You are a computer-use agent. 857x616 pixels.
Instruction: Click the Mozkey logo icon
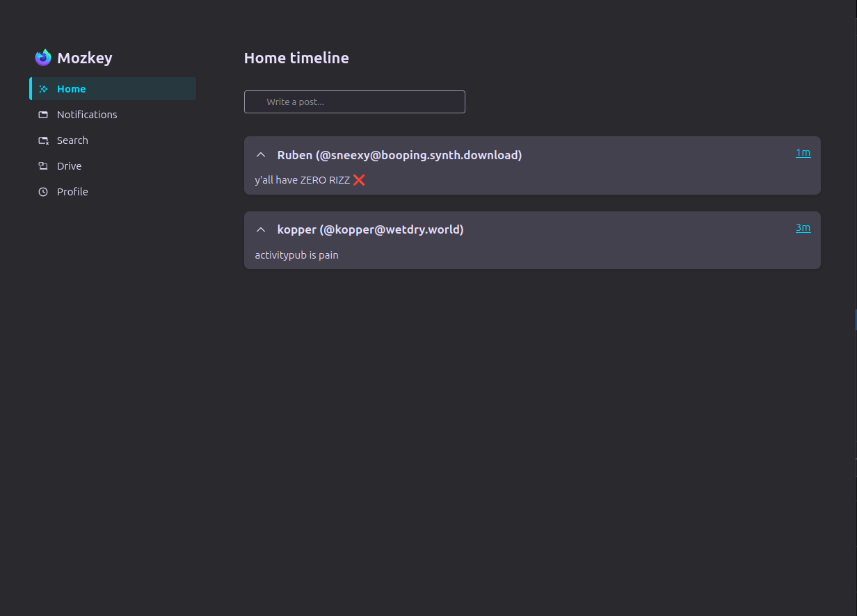43,58
